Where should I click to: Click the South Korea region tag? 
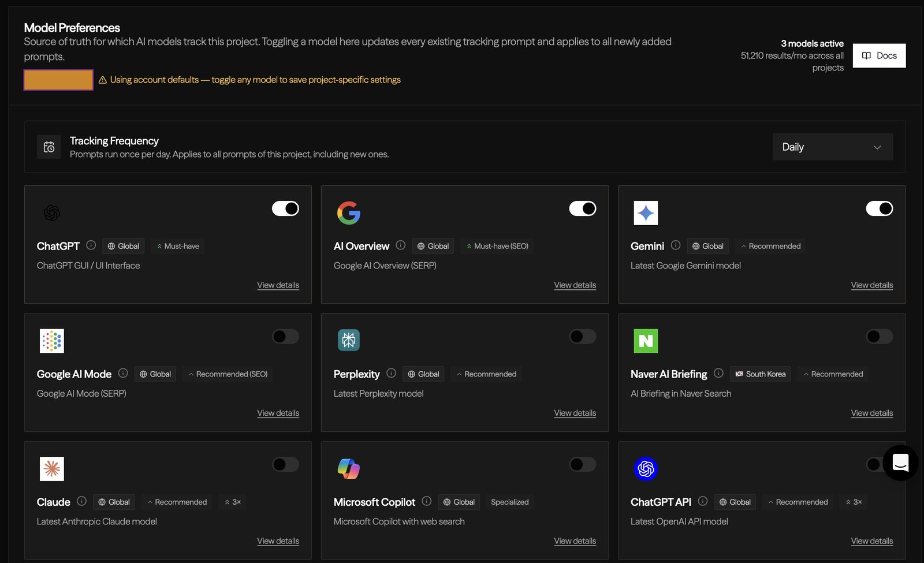pyautogui.click(x=760, y=374)
